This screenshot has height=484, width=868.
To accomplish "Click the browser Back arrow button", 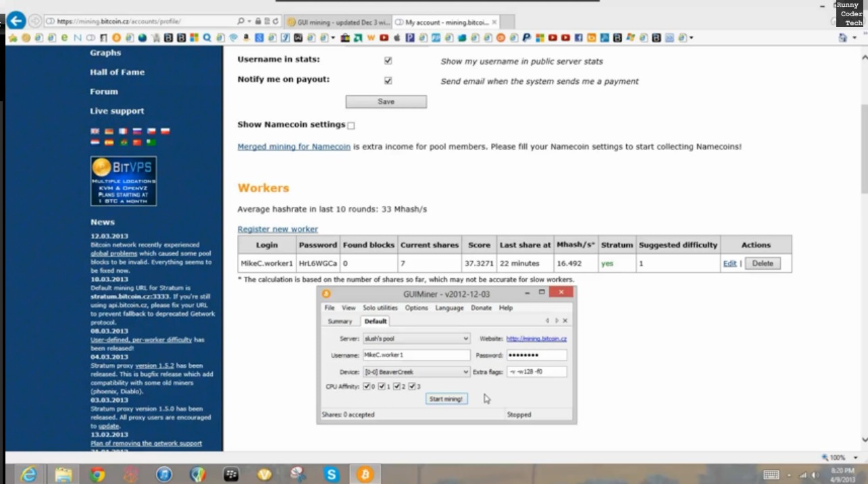I will pos(16,21).
